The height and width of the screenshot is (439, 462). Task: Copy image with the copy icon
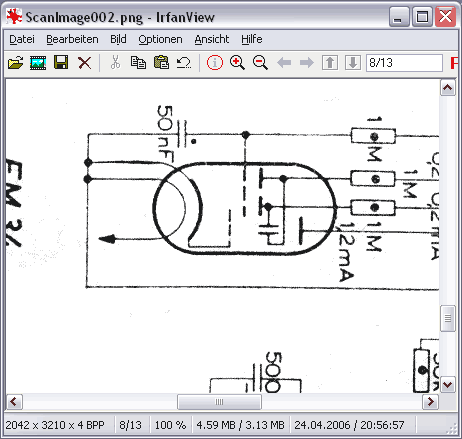point(138,62)
